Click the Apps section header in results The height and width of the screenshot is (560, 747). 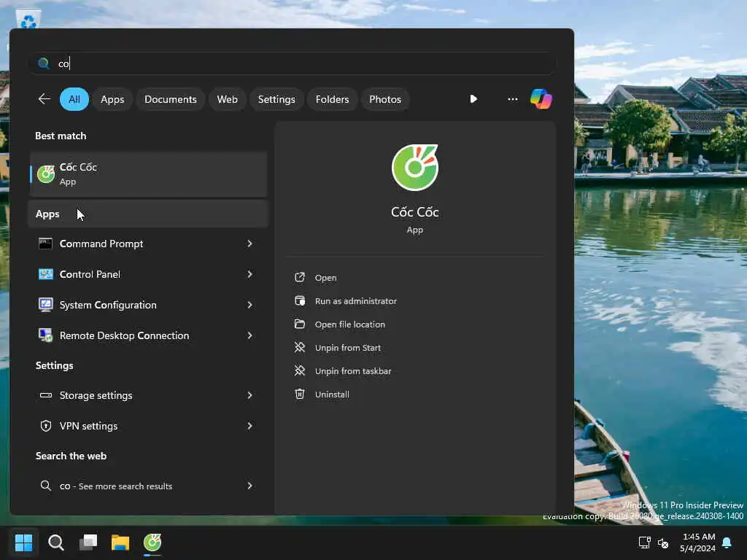tap(47, 214)
